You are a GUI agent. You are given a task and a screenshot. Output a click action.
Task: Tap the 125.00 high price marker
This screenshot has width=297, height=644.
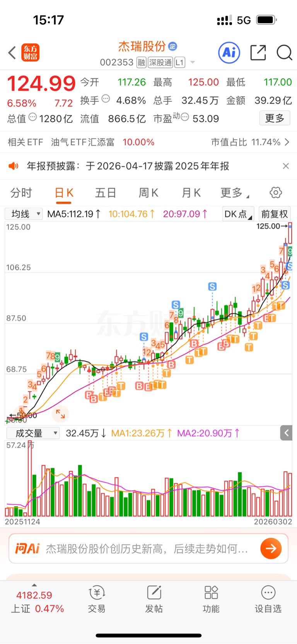point(271,226)
